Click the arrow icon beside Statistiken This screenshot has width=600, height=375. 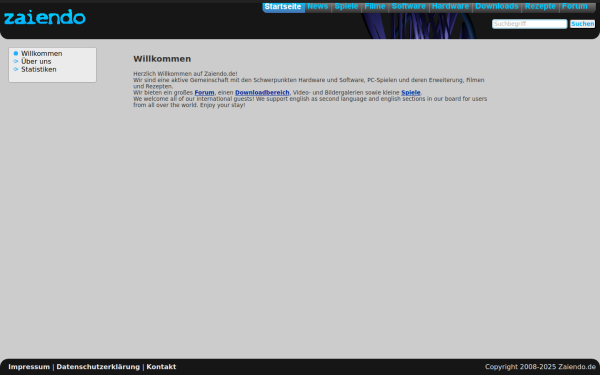coord(16,69)
